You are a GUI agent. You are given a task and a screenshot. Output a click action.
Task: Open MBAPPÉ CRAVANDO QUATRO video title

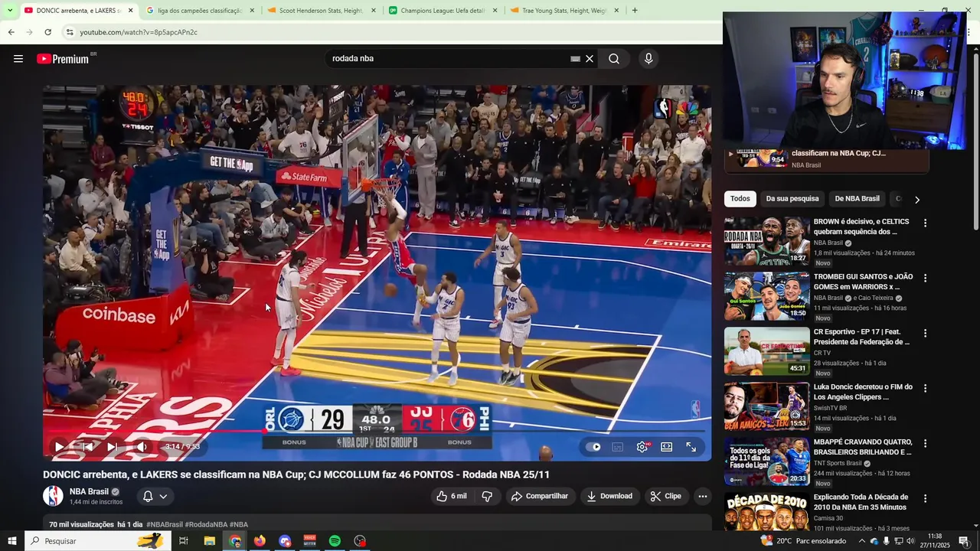coord(863,447)
